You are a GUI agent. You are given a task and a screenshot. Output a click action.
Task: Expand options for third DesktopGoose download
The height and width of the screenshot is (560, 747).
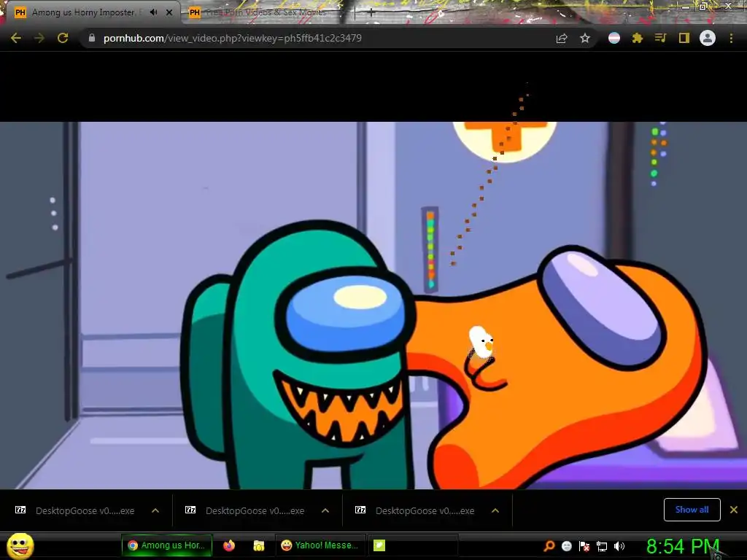click(x=495, y=510)
